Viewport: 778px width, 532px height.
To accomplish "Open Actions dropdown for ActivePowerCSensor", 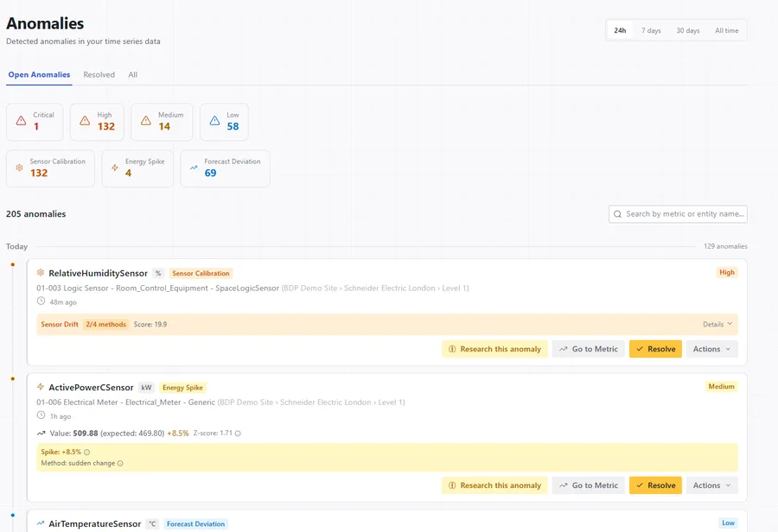I will (711, 484).
